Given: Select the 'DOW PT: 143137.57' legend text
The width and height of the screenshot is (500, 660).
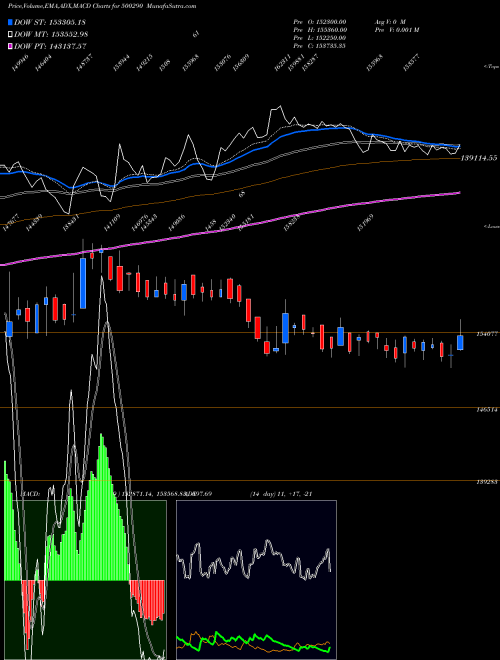Looking at the screenshot, I should pyautogui.click(x=50, y=46).
